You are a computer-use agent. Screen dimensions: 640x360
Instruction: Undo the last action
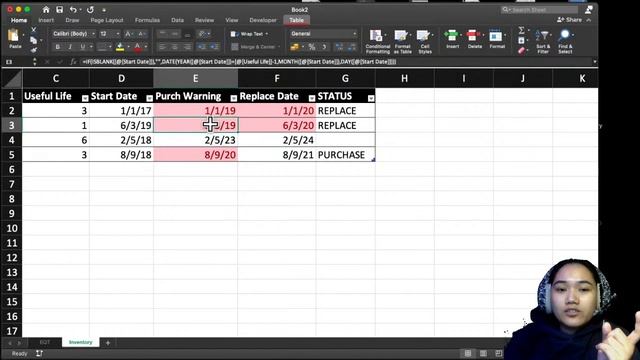pos(73,9)
